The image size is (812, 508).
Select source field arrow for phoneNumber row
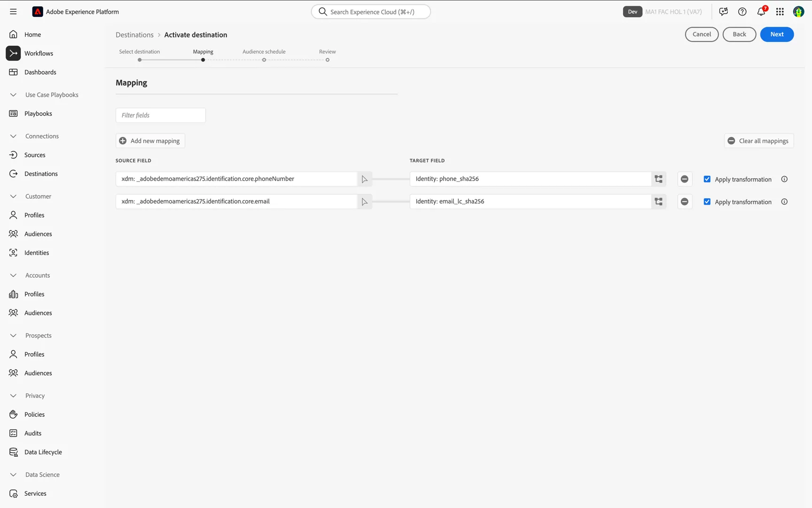coord(365,179)
